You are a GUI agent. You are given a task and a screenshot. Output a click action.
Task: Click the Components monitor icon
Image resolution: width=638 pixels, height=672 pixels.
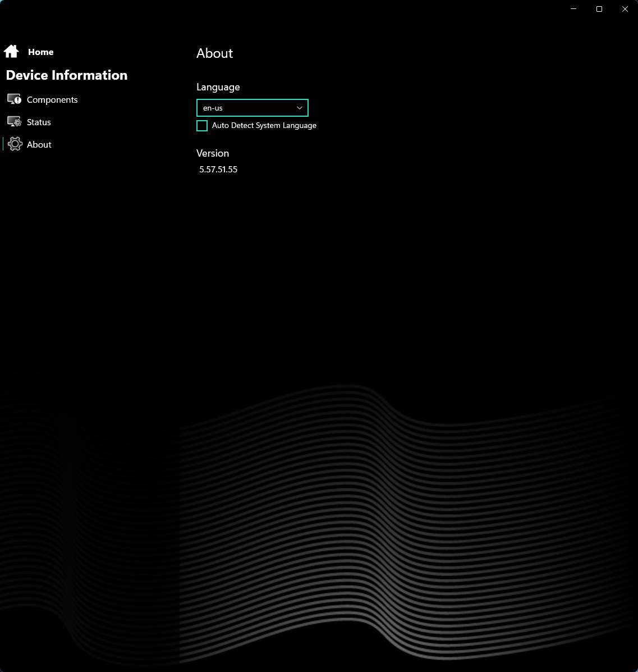(14, 99)
